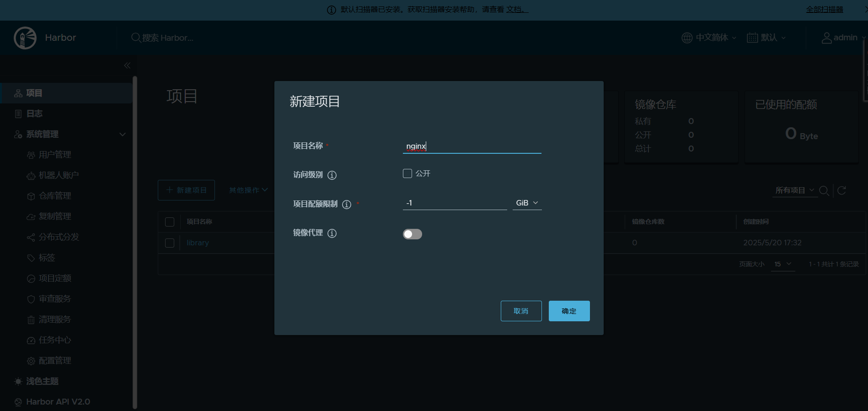Open 清理服务 in the sidebar
Image resolution: width=868 pixels, height=411 pixels.
point(55,319)
